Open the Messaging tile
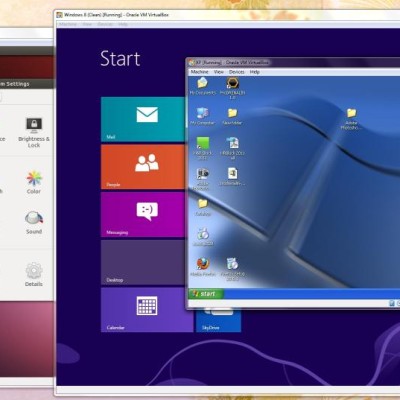The width and height of the screenshot is (400, 400). pyautogui.click(x=143, y=215)
